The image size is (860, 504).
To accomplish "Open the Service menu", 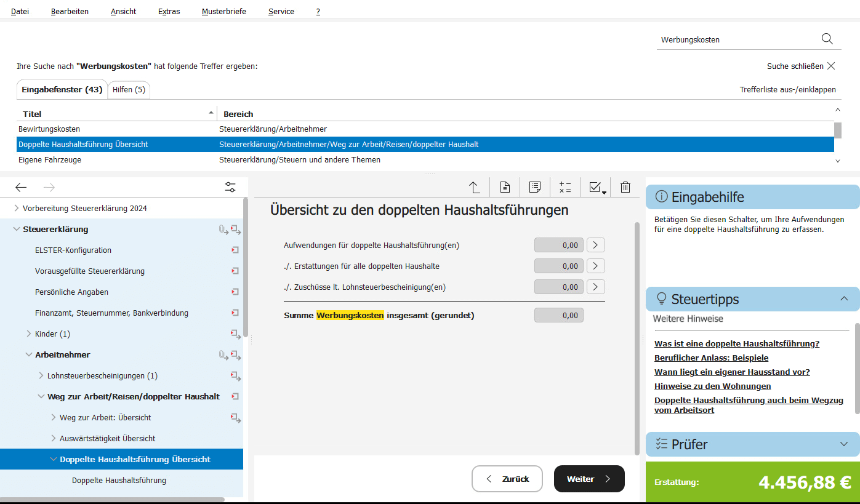I will 281,11.
